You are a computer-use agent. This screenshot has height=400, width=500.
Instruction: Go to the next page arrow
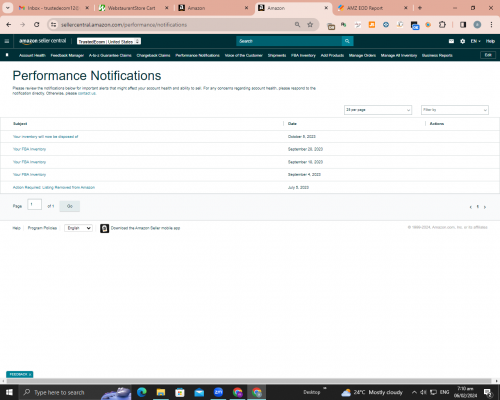[x=485, y=207]
